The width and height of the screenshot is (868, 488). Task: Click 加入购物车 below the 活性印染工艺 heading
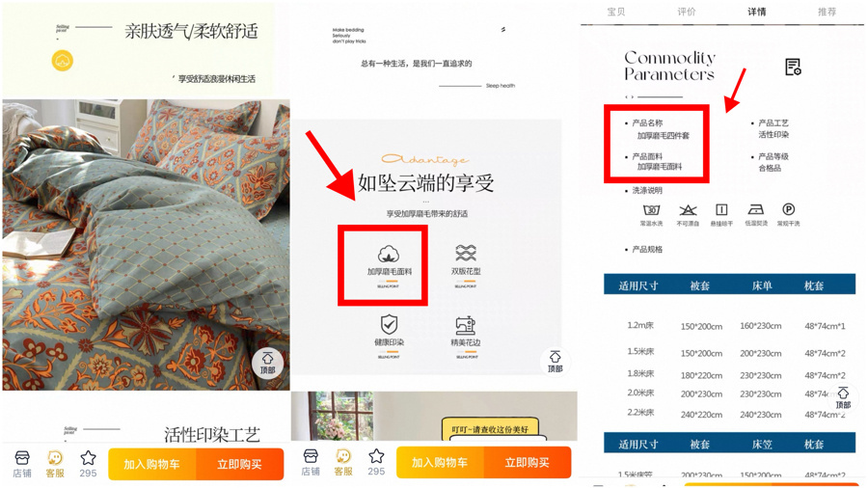[x=152, y=464]
